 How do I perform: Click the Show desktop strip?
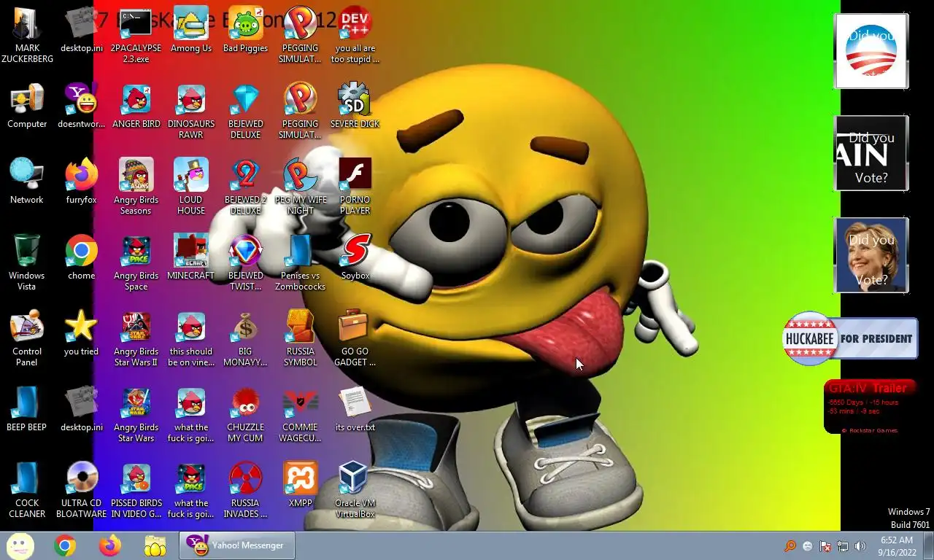(928, 545)
